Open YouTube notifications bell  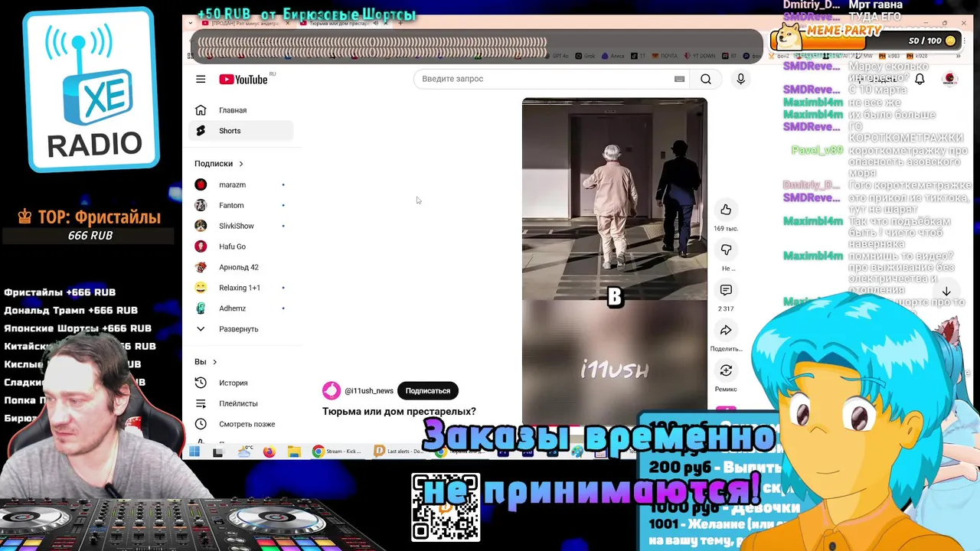(920, 79)
